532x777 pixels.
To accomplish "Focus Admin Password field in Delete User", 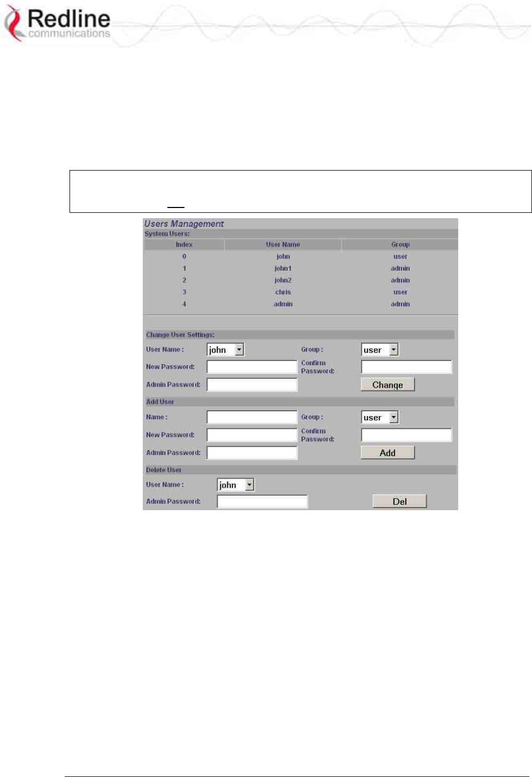I will click(x=262, y=501).
